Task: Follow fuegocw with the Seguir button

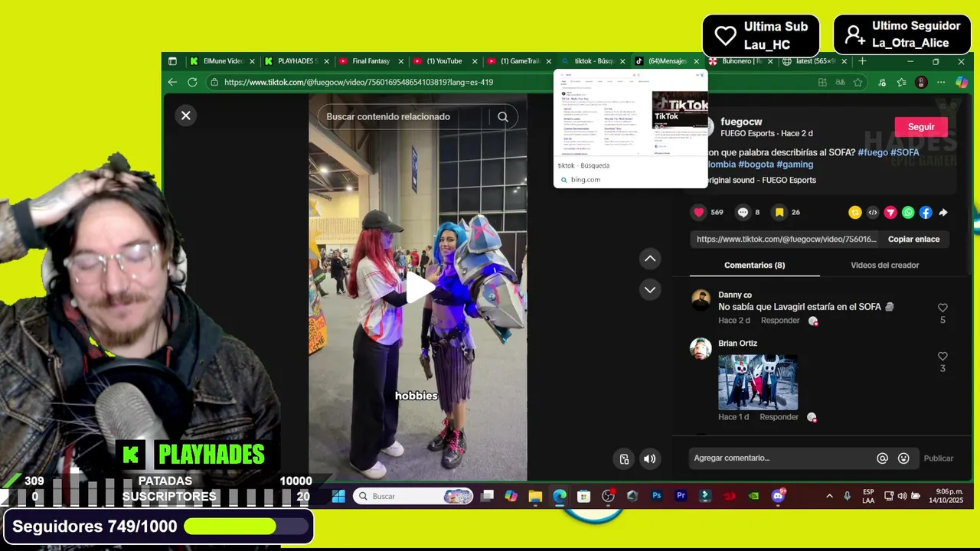Action: (x=921, y=127)
